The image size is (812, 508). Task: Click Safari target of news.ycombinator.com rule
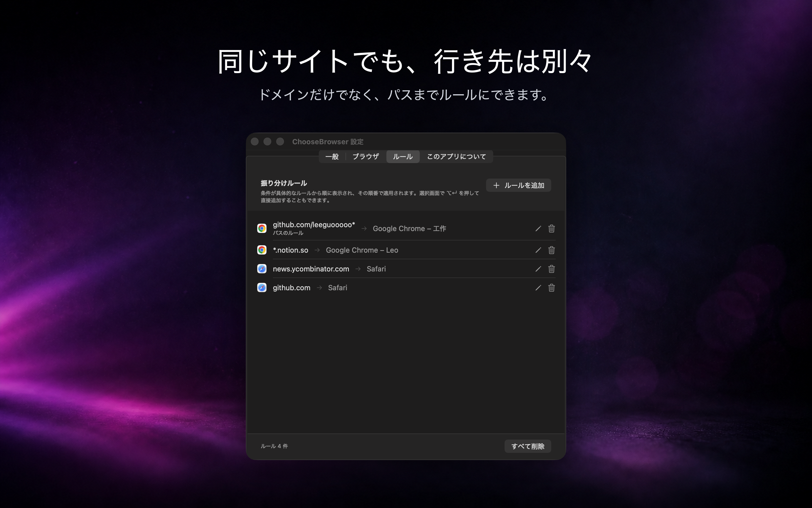(x=376, y=269)
